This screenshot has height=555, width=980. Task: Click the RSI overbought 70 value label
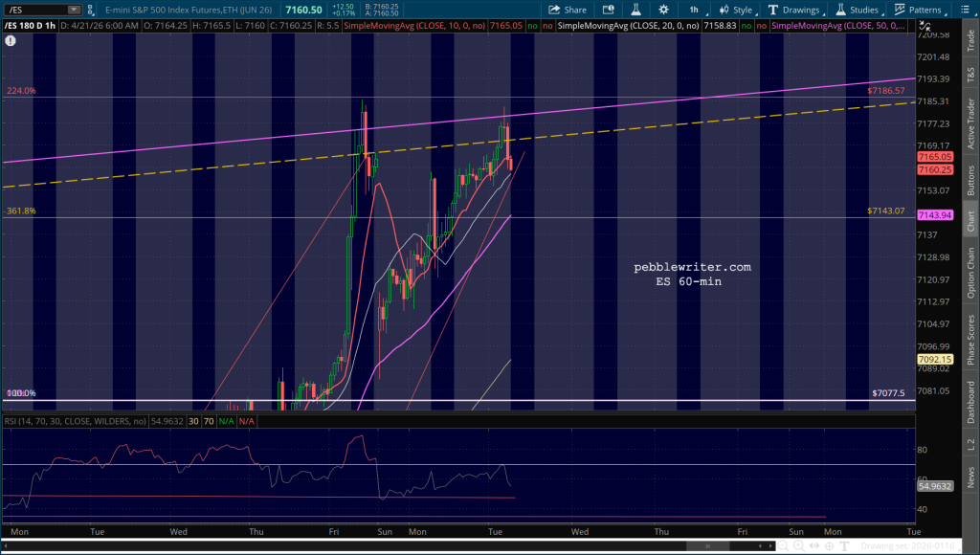(x=209, y=421)
